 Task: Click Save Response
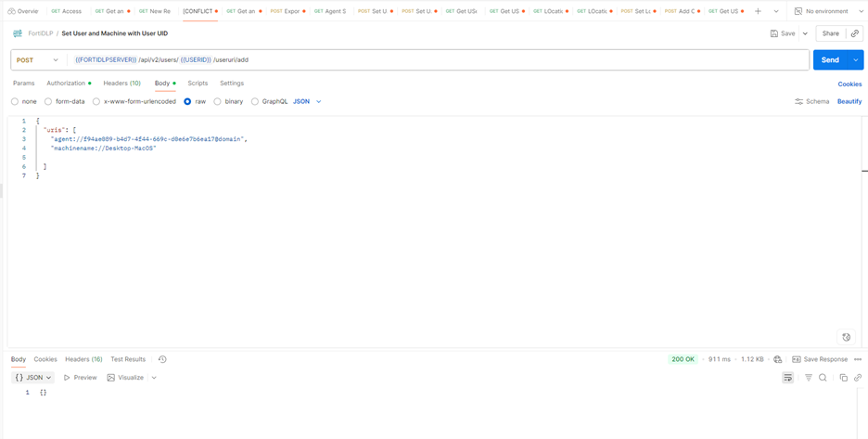tap(820, 359)
